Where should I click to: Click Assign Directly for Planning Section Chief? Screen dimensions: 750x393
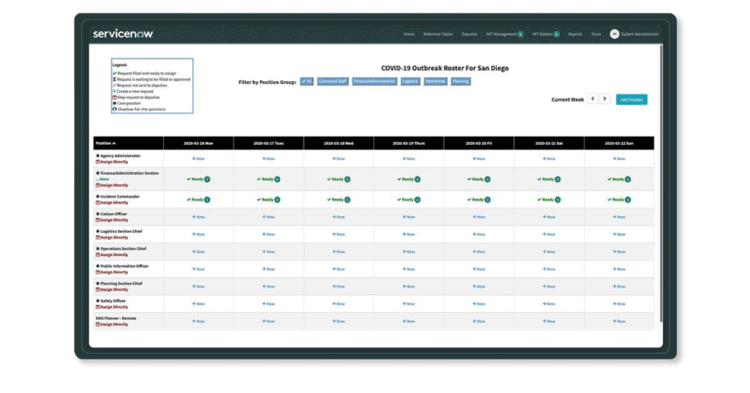[112, 290]
